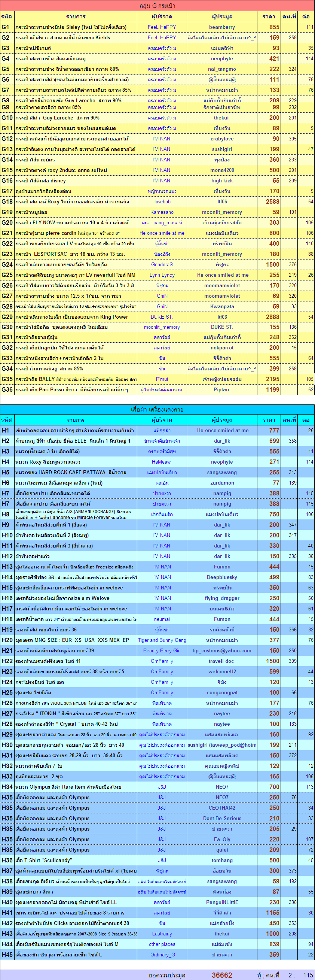Screen dimensions: 315x980
Task: Select the price '777' in row H1
Action: pos(274,431)
